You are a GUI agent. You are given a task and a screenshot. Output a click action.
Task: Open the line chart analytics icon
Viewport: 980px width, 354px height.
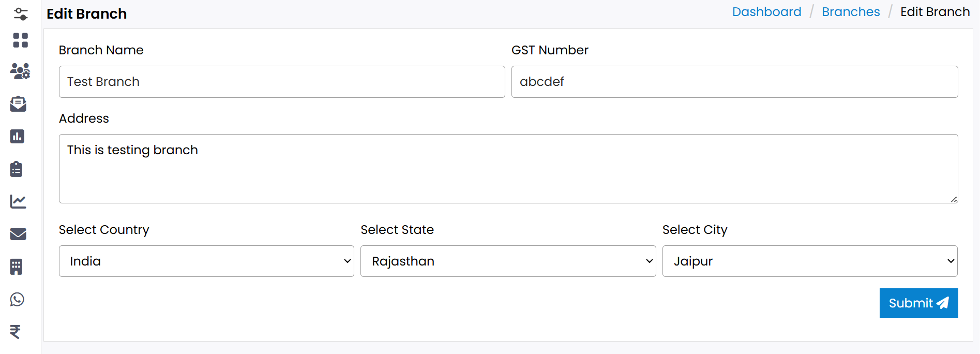(x=18, y=201)
